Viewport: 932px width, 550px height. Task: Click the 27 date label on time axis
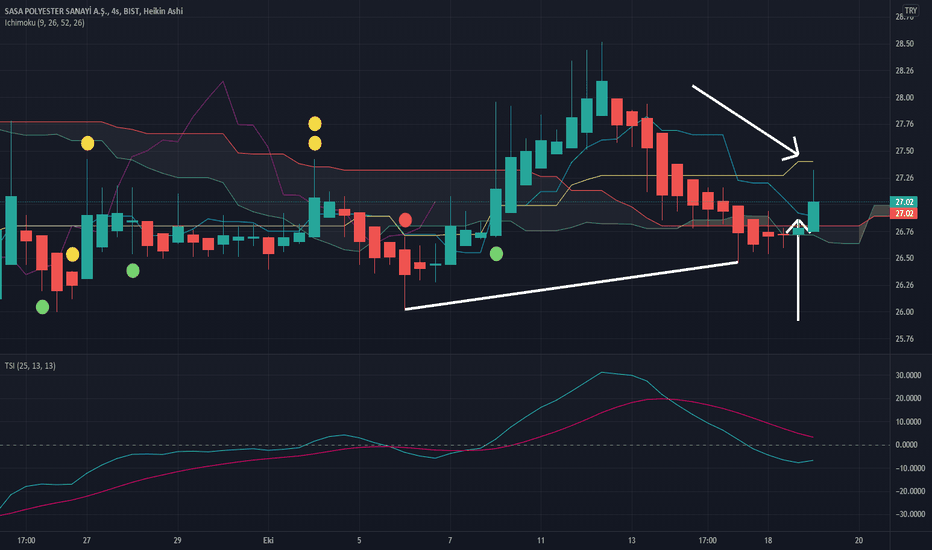[x=87, y=540]
